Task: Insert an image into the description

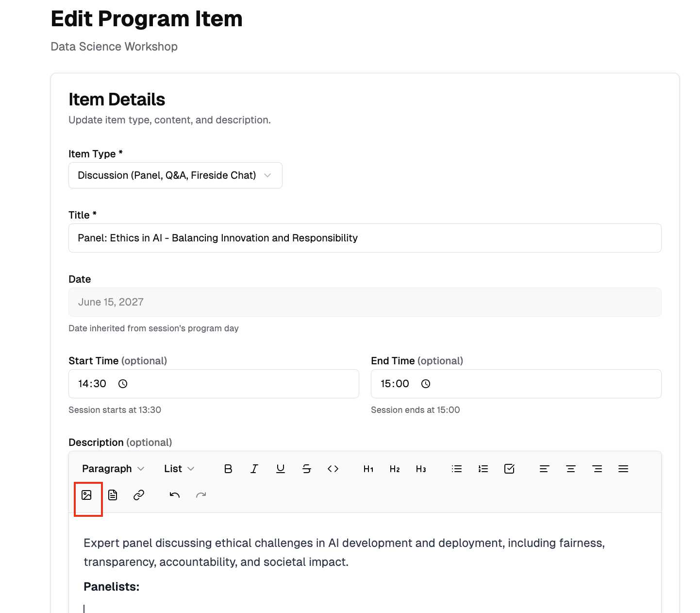Action: (87, 495)
